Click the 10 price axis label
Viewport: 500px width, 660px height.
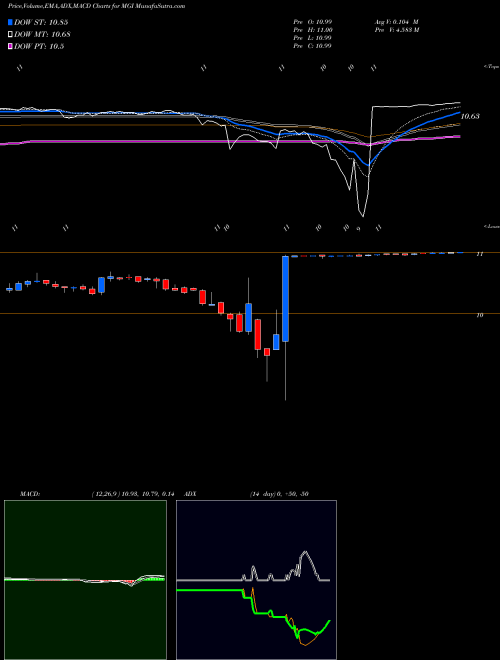tap(479, 315)
